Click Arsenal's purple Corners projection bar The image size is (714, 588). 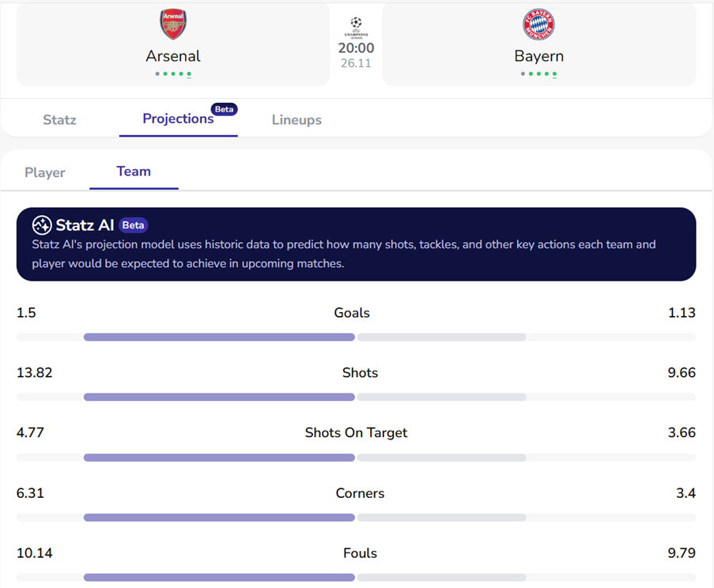pos(219,518)
